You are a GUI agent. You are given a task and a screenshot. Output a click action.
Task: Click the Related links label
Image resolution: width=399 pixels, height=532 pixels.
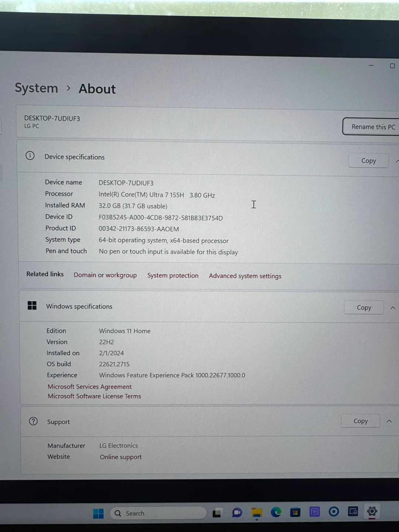tap(45, 274)
